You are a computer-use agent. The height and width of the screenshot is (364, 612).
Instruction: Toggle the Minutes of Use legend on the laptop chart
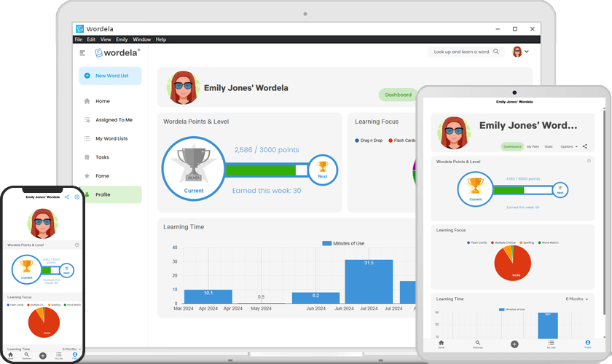click(x=343, y=243)
